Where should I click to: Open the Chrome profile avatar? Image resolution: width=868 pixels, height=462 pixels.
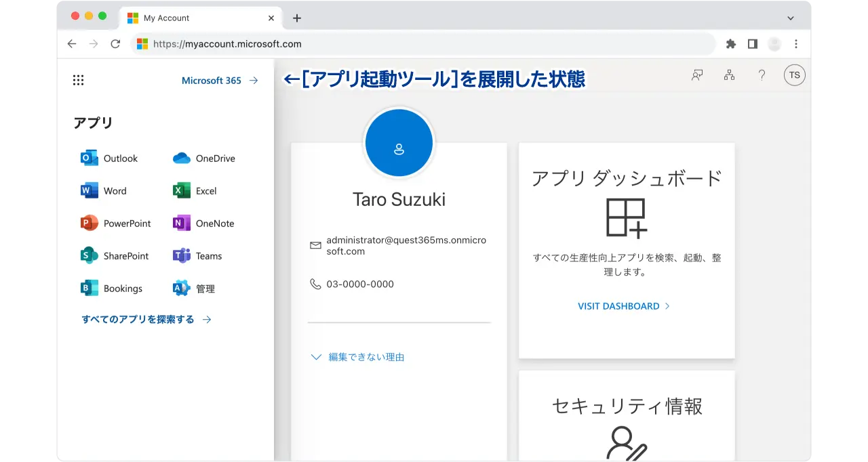click(774, 43)
